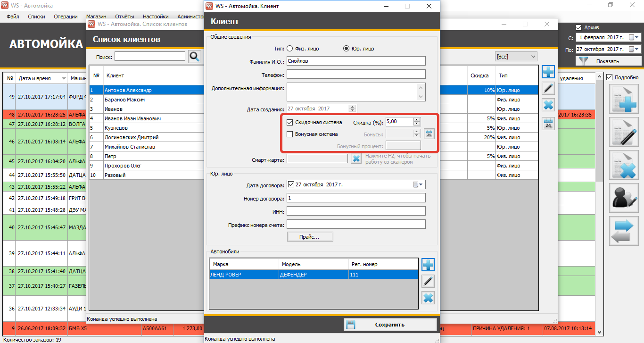
Task: Open the bonus calendar icon beside Бонусы
Action: coord(429,134)
